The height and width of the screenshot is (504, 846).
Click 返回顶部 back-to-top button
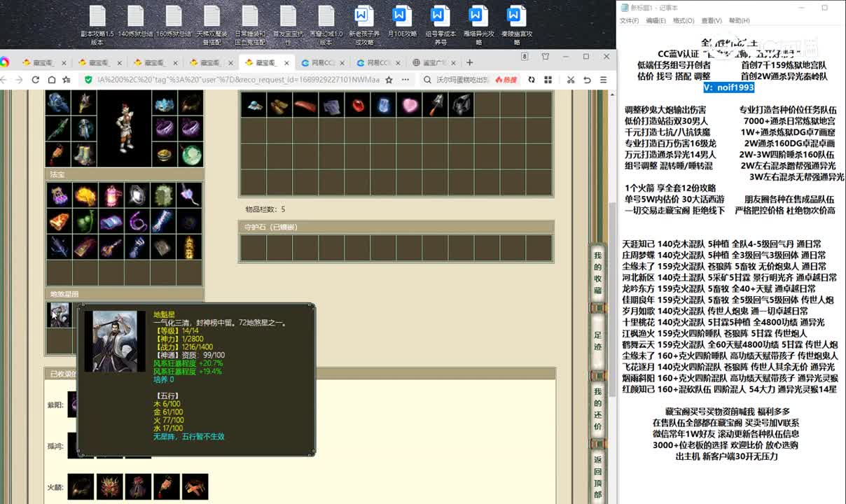coord(597,476)
